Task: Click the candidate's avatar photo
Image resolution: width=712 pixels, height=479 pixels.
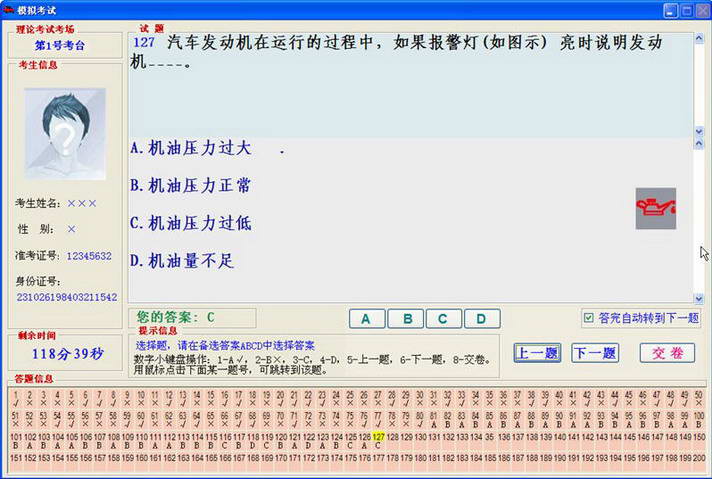Action: coord(65,134)
